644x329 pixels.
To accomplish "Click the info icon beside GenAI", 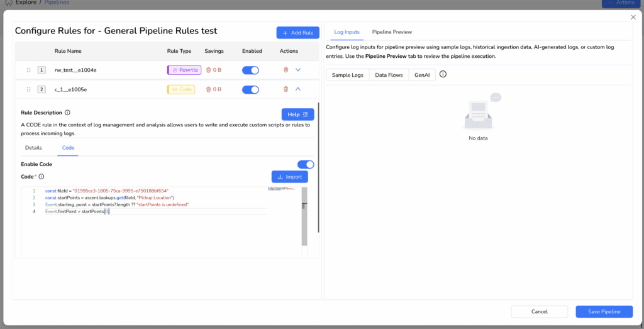I will (443, 75).
